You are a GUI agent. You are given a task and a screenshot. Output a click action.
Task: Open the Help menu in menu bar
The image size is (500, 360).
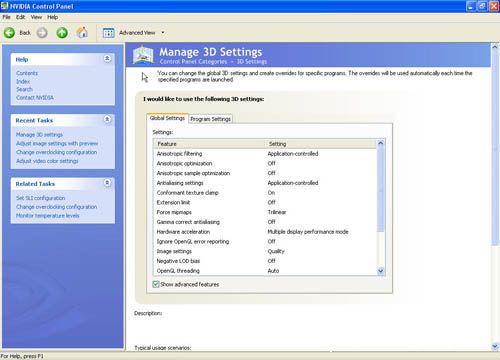(52, 17)
